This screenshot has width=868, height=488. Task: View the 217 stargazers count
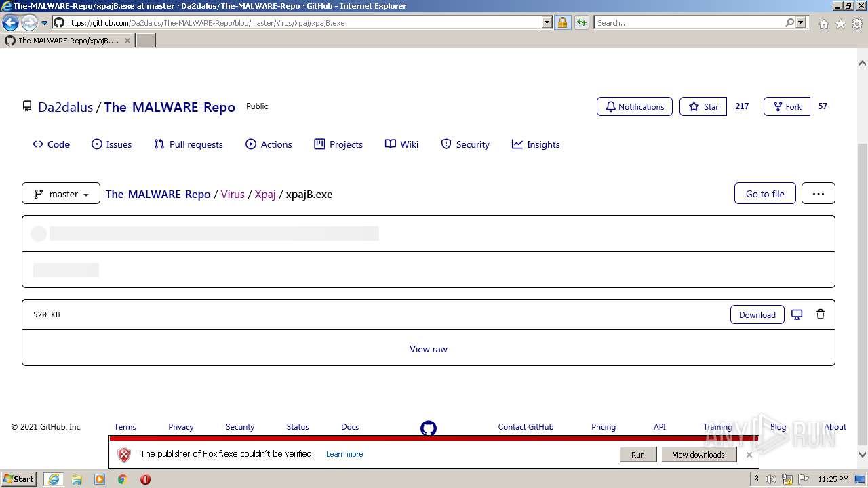pos(742,106)
